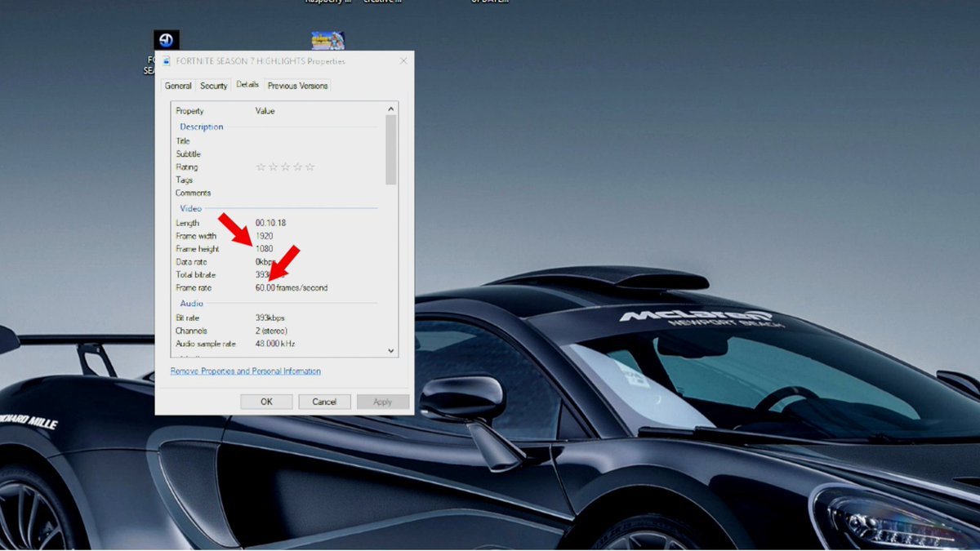Click the file icon in dialog title bar
Screen dimensions: 980x551
pyautogui.click(x=166, y=61)
